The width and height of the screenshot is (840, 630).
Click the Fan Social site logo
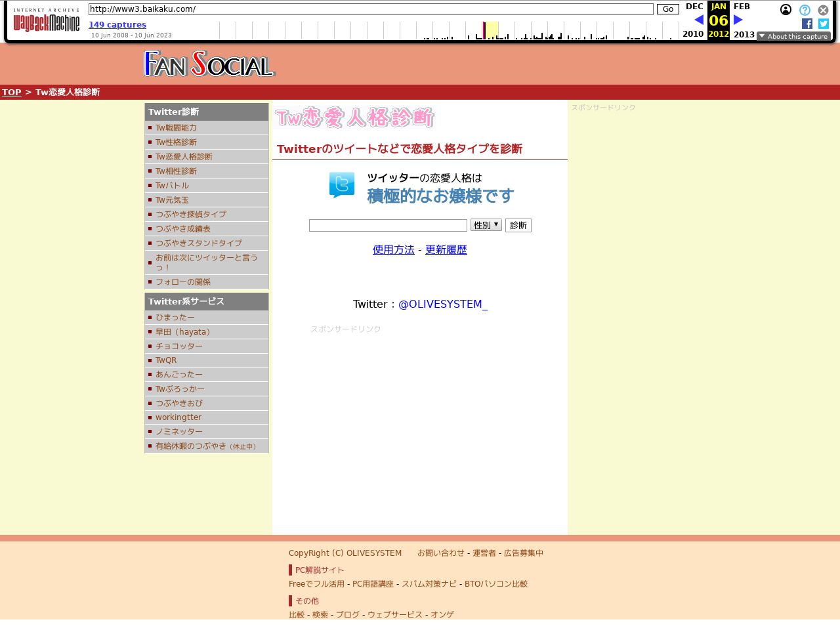(209, 64)
